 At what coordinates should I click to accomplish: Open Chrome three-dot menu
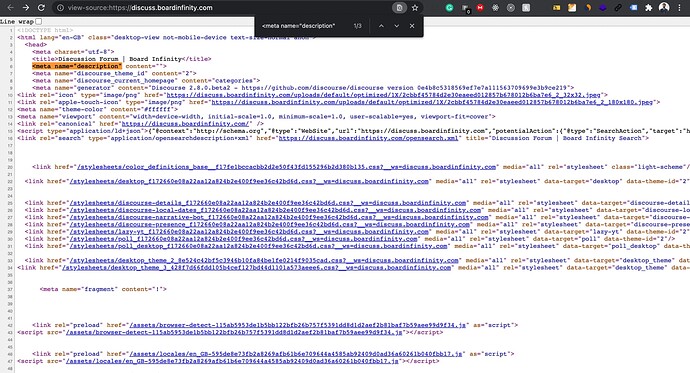pos(679,7)
